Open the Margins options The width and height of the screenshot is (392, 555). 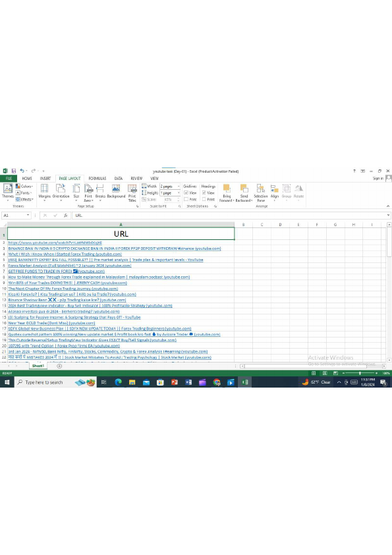coord(45,192)
